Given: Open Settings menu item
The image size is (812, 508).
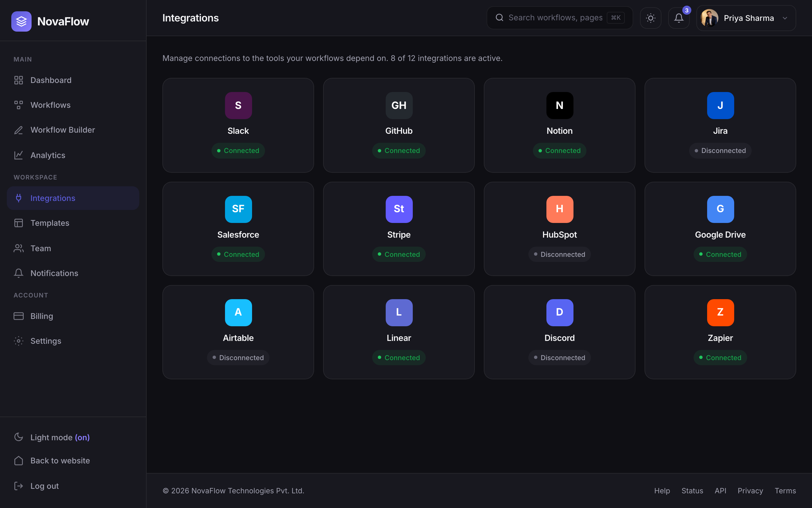Looking at the screenshot, I should [73, 341].
